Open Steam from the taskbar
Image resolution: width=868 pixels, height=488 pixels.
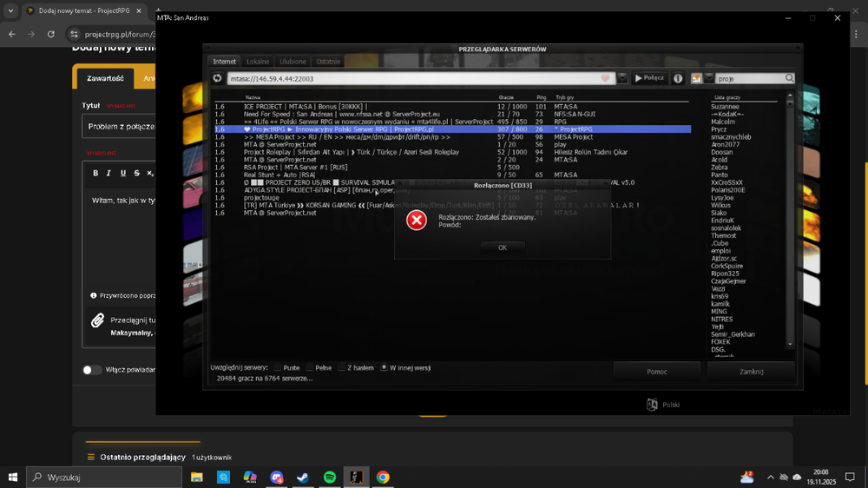click(303, 477)
